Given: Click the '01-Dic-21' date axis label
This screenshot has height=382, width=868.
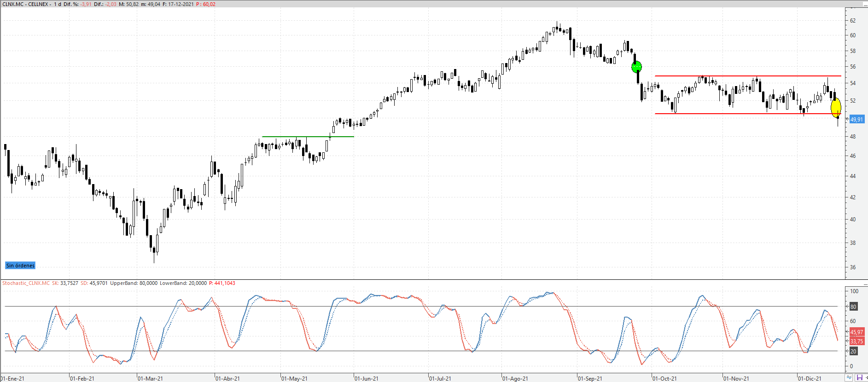Looking at the screenshot, I should (810, 379).
